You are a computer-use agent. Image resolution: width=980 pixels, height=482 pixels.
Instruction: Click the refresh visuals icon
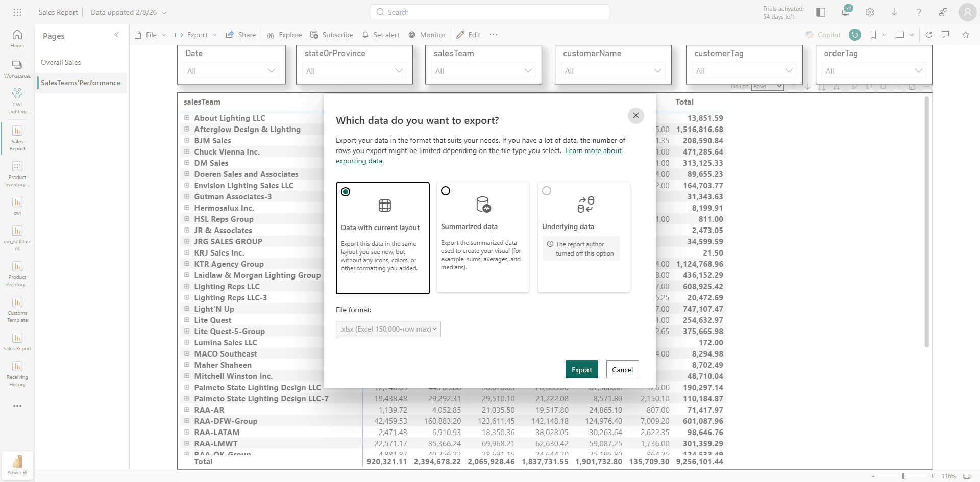[929, 35]
